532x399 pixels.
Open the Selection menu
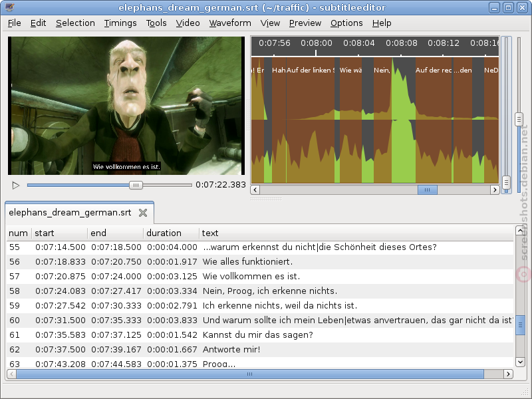75,23
